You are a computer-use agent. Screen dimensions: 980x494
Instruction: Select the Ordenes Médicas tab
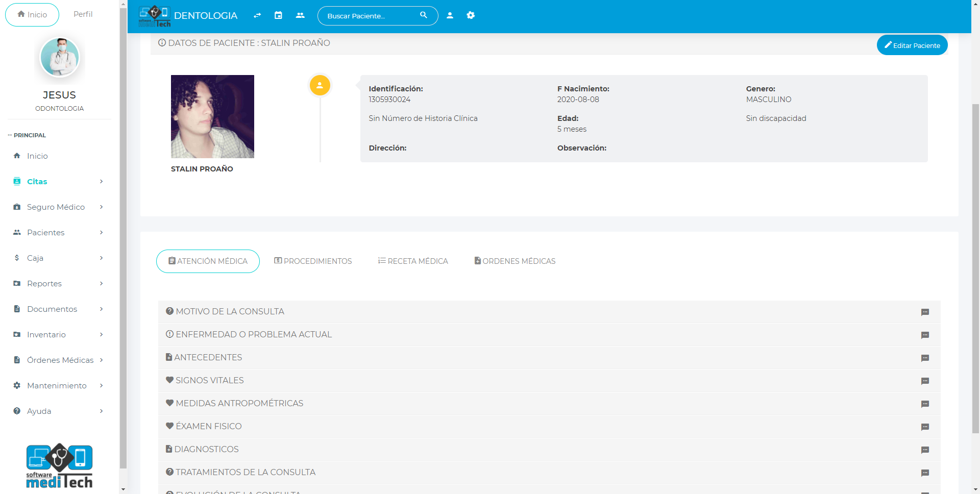click(515, 261)
